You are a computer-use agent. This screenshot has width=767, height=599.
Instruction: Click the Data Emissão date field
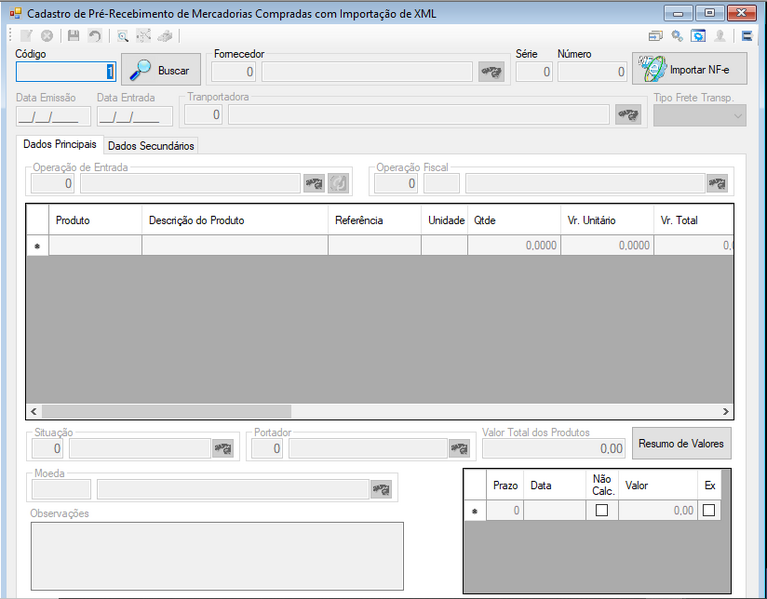pyautogui.click(x=53, y=116)
